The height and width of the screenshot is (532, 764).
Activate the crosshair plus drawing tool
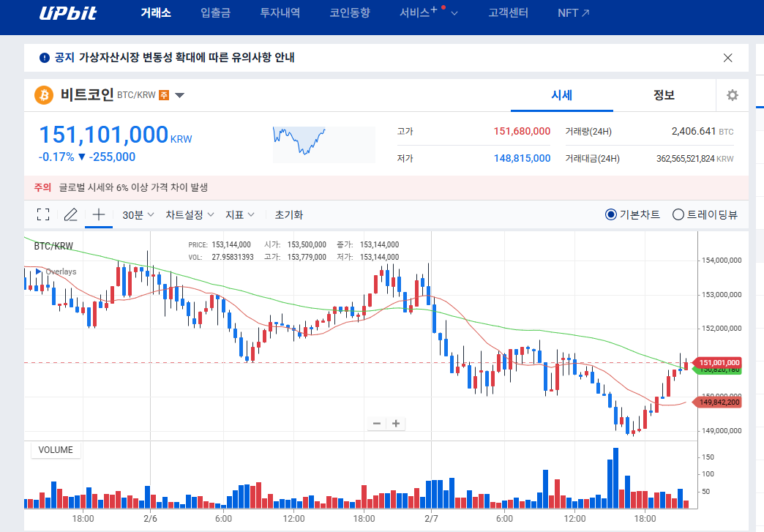[x=98, y=214]
